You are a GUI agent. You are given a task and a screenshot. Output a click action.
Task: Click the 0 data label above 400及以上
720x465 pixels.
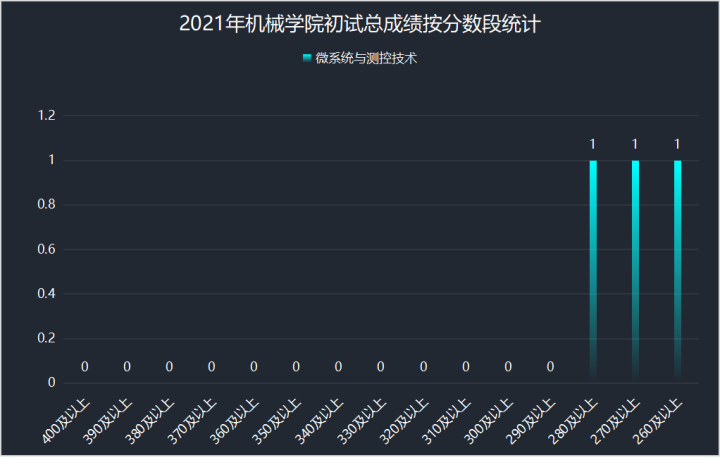click(84, 367)
